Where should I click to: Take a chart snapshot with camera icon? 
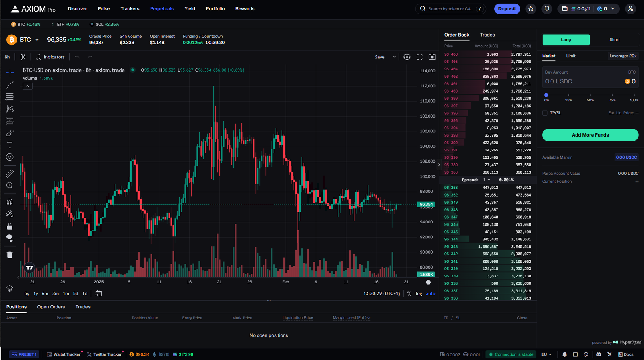click(432, 57)
